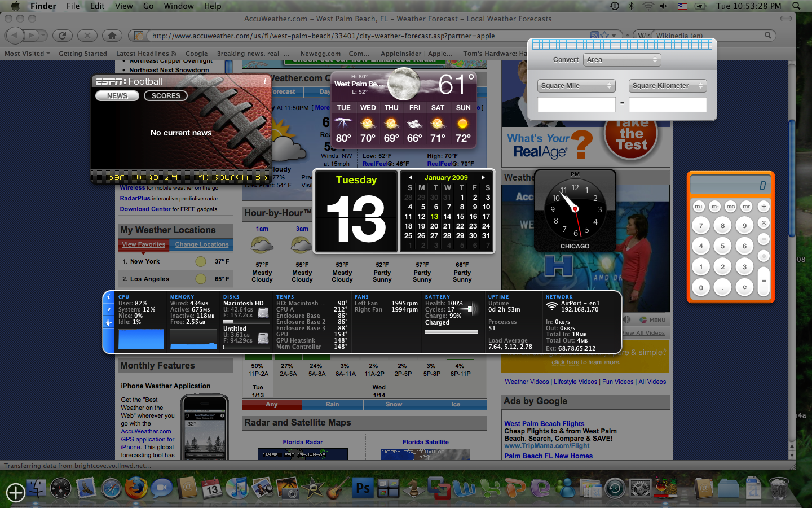The height and width of the screenshot is (508, 812).
Task: Launch Photoshop from the Dock
Action: tap(363, 488)
